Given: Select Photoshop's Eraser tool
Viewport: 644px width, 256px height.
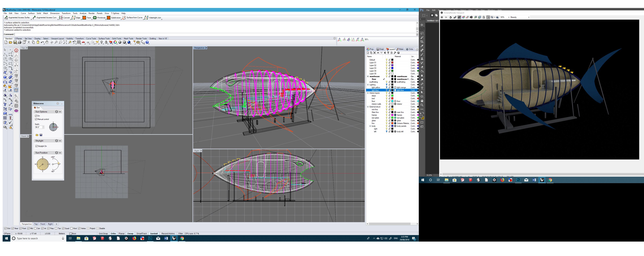Looking at the screenshot, I should 422,67.
